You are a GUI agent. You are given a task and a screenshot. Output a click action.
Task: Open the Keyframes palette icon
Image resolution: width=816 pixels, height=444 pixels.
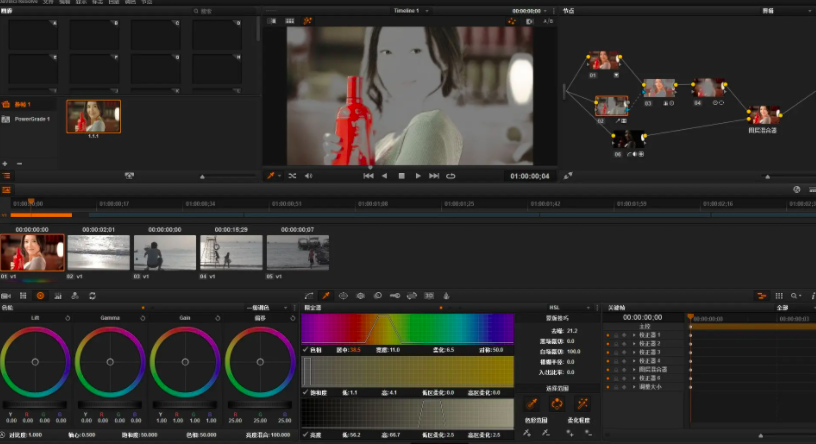(762, 296)
